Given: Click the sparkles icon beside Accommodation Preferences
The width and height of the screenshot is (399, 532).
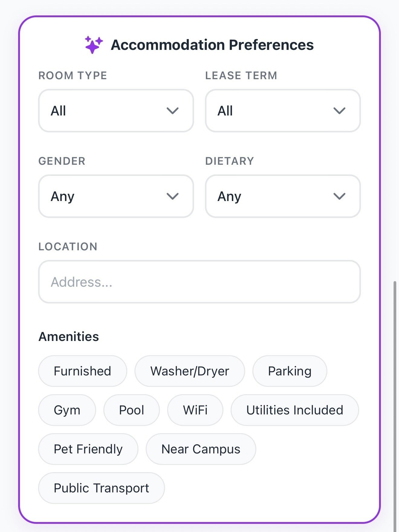Looking at the screenshot, I should coord(93,45).
